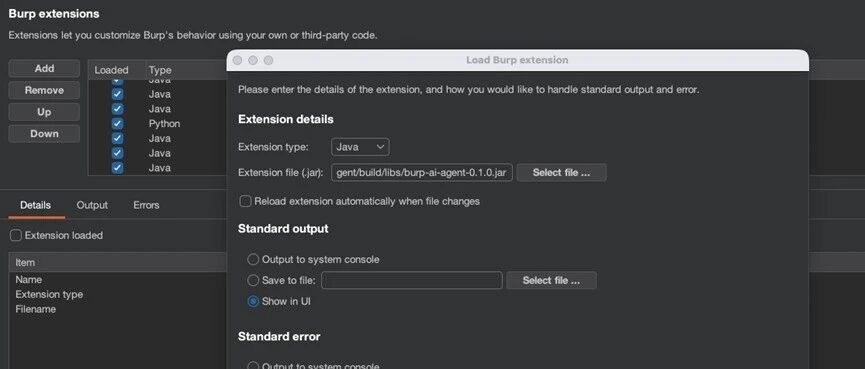Move extension Down in list
This screenshot has height=369, width=865.
pos(44,133)
